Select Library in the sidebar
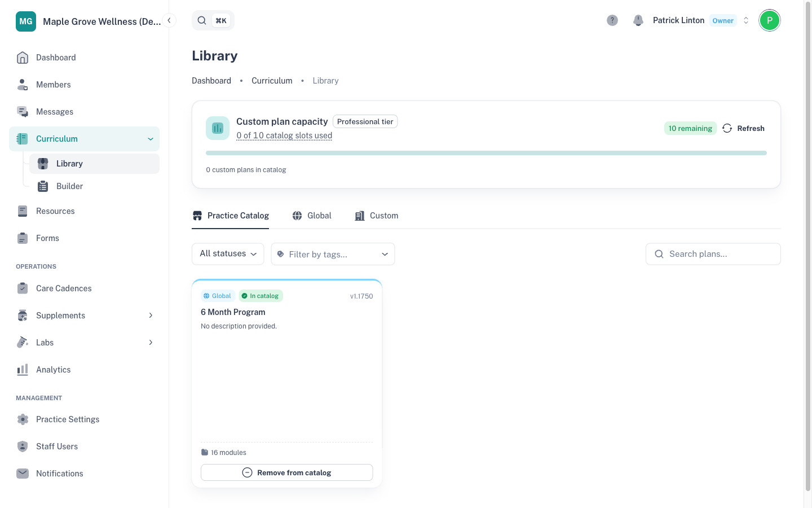 tap(94, 164)
